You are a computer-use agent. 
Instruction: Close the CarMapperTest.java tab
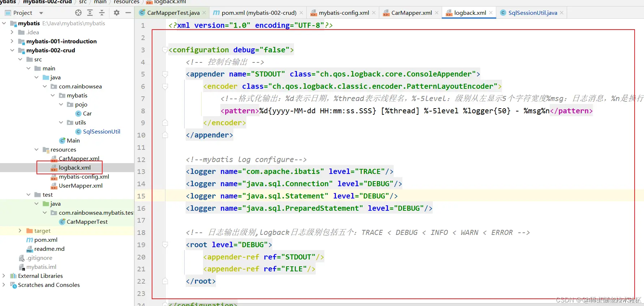[x=204, y=13]
